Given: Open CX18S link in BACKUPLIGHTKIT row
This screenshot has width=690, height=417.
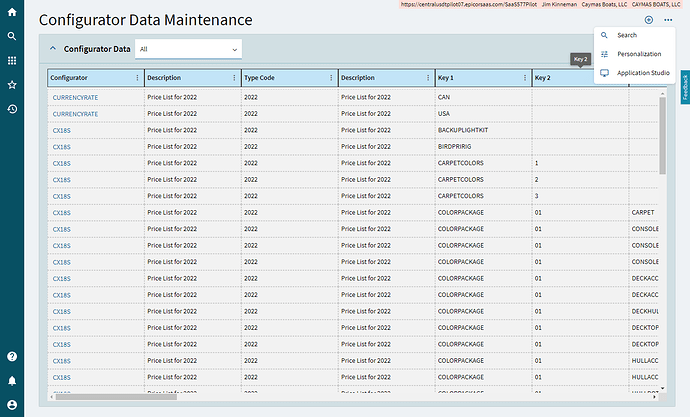Looking at the screenshot, I should [62, 131].
